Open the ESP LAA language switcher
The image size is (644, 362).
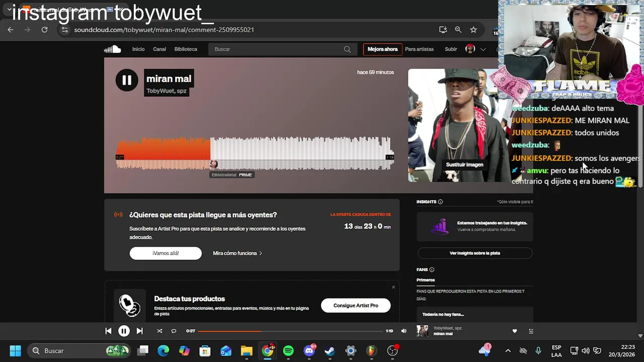(x=556, y=350)
